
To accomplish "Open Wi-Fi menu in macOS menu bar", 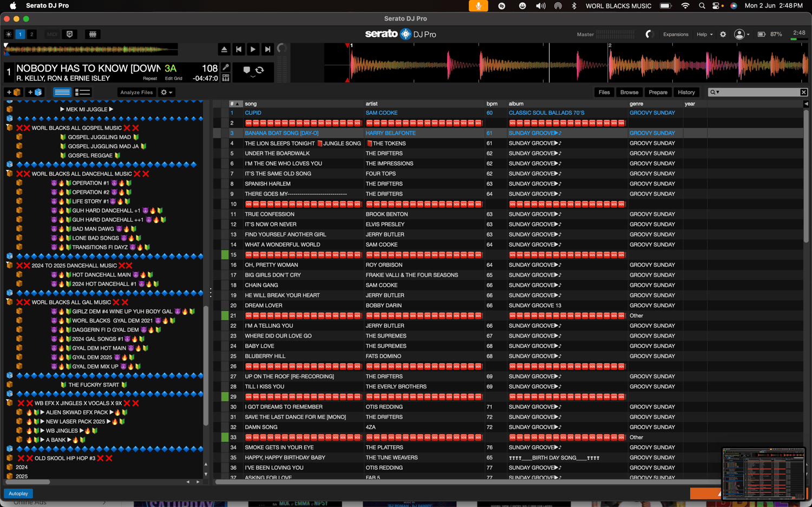I will [685, 6].
